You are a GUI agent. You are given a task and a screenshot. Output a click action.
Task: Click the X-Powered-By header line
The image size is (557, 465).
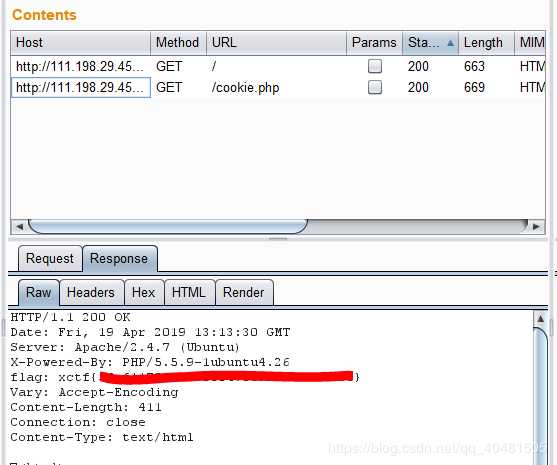click(150, 362)
